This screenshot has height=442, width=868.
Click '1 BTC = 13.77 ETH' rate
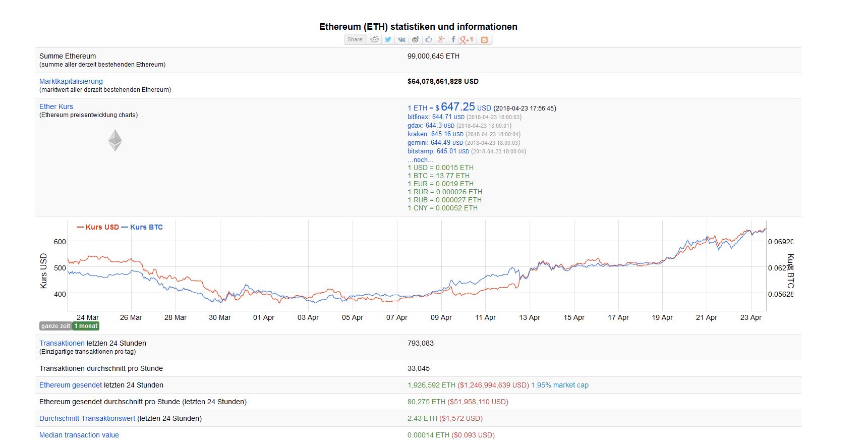click(438, 176)
